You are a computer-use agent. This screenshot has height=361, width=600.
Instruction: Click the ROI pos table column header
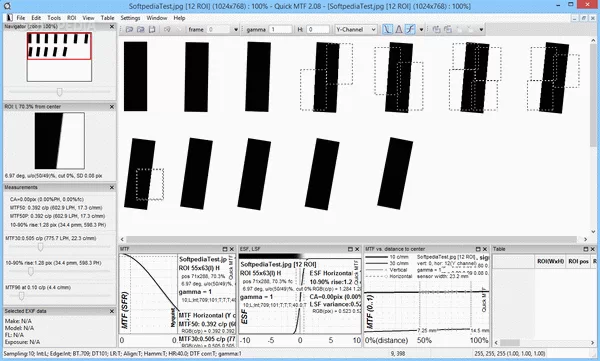[x=579, y=261]
